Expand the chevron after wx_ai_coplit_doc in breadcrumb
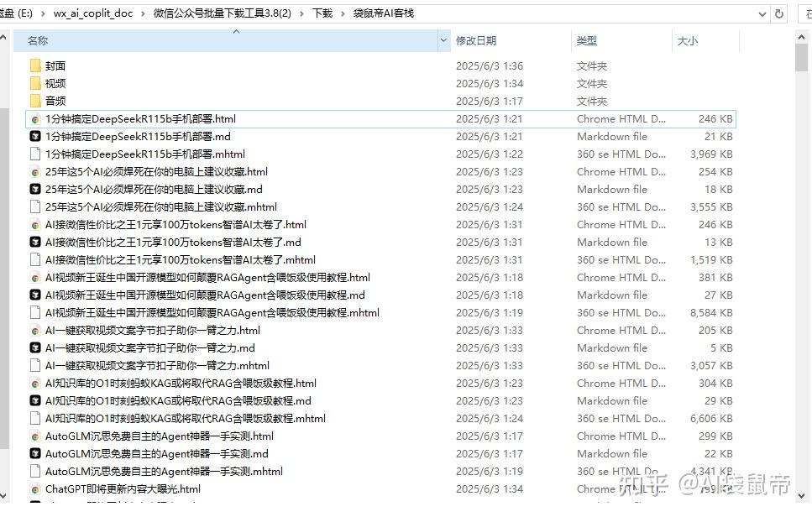Viewport: 812px width, 517px height. (143, 13)
